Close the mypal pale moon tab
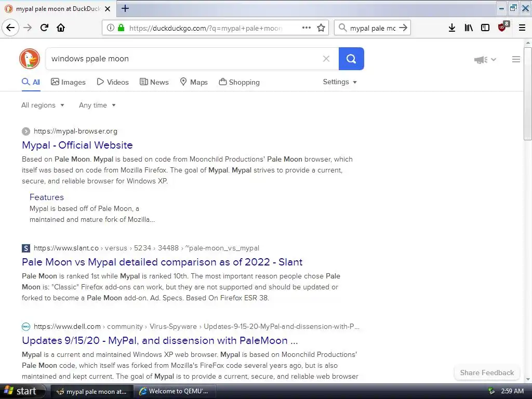Viewport: 532px width, 399px height. tap(108, 9)
